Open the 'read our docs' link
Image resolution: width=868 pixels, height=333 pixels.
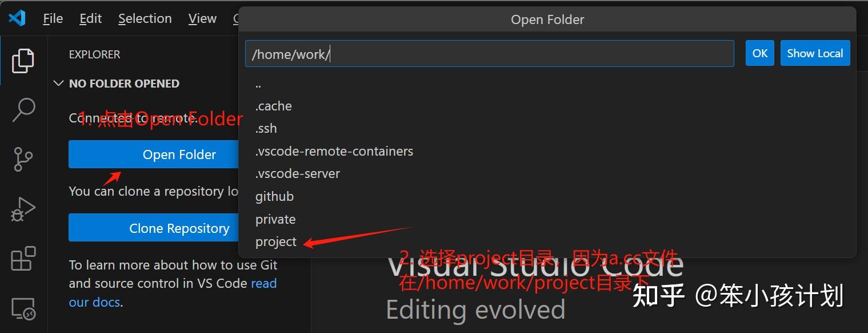[94, 302]
